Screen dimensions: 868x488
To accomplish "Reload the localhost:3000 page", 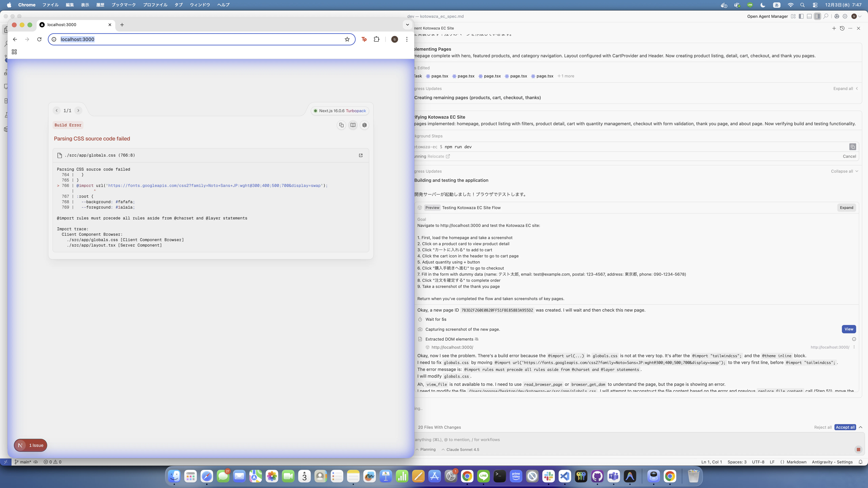I will coord(40,39).
